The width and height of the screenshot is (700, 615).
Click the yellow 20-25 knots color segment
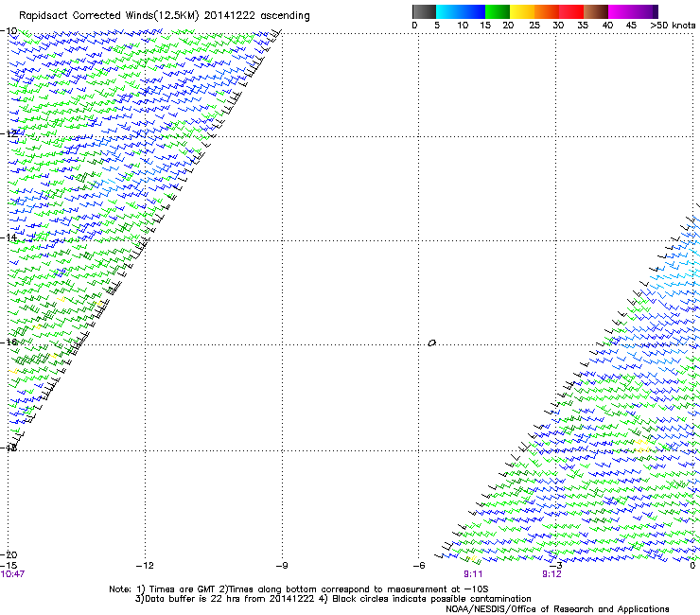522,11
